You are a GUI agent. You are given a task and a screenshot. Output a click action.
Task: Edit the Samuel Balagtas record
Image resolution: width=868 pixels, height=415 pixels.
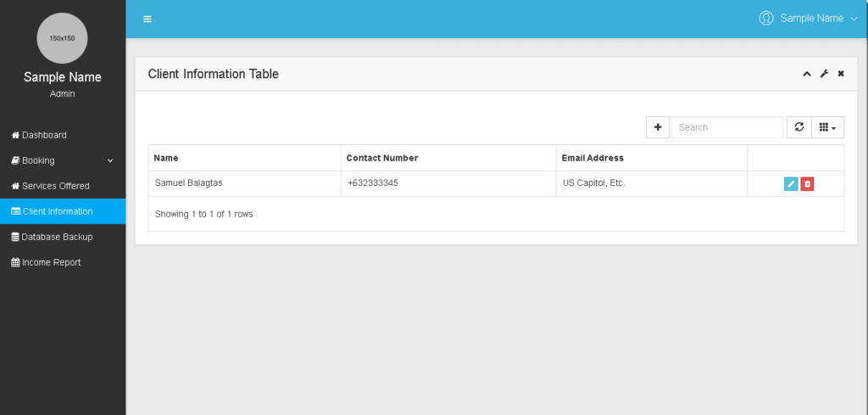click(791, 184)
